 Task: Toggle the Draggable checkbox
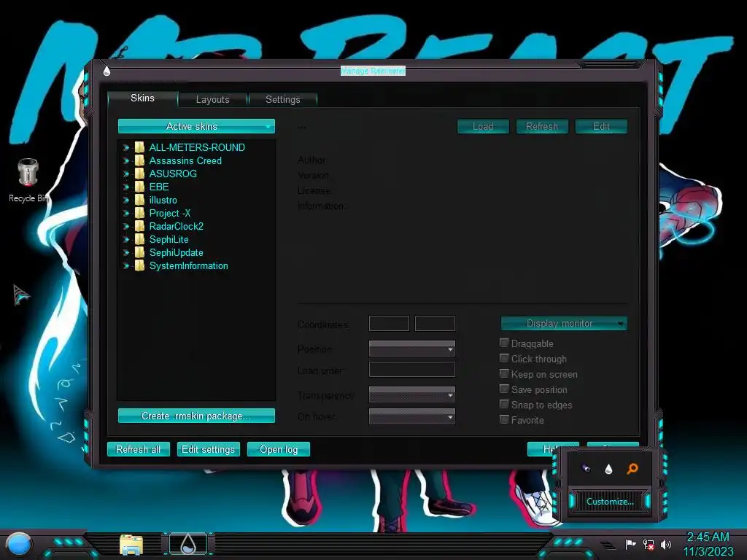pyautogui.click(x=504, y=343)
